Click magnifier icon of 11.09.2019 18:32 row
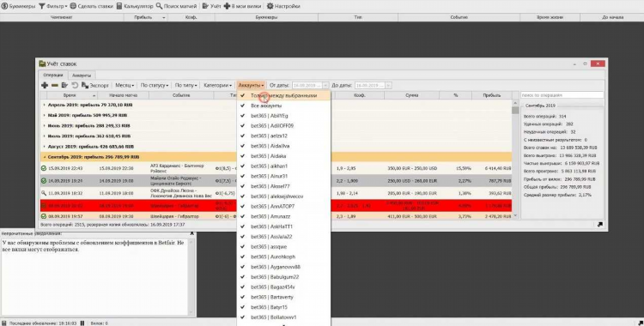Viewport: 644px width, 326px height. [x=44, y=193]
